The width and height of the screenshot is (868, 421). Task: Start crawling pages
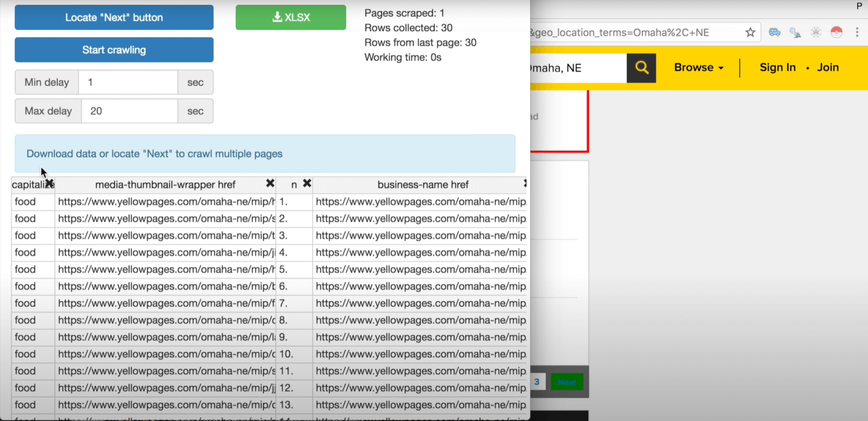114,50
